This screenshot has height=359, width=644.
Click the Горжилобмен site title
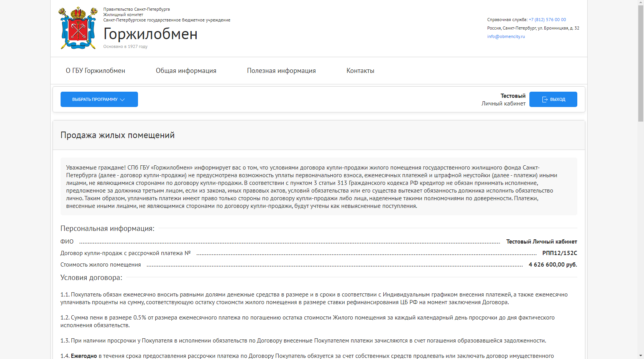tap(150, 34)
